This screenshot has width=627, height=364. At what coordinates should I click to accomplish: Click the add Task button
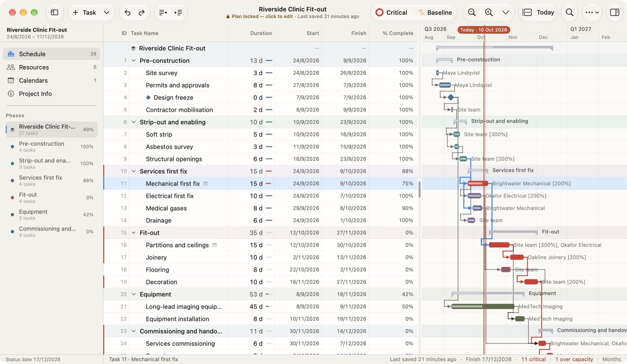pos(84,13)
